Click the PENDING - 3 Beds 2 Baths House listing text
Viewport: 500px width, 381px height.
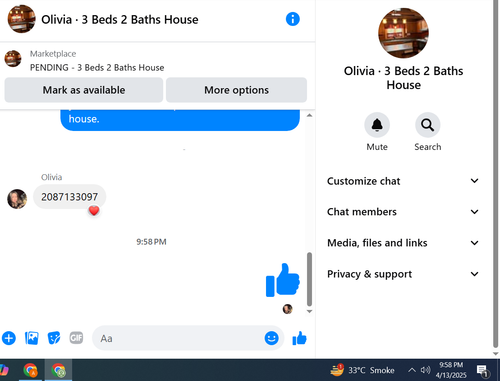click(x=97, y=68)
